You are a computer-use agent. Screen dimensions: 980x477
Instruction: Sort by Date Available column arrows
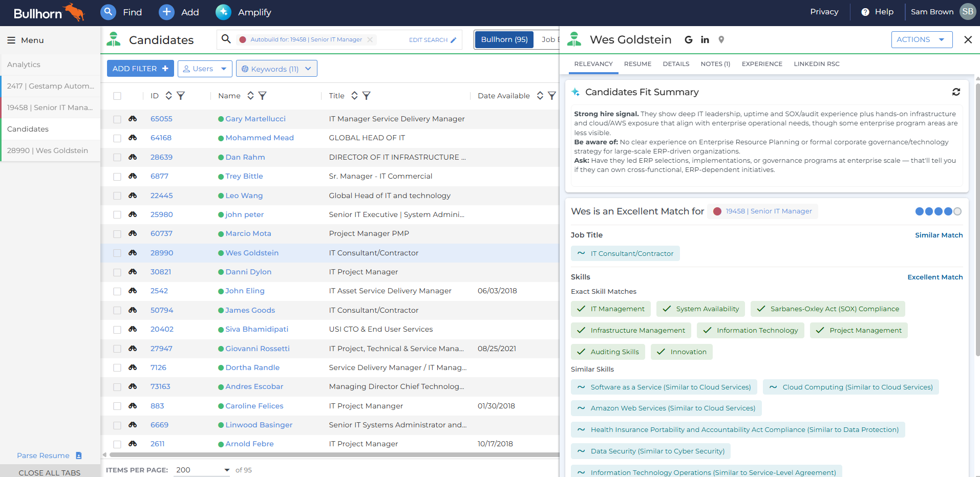[x=540, y=96]
